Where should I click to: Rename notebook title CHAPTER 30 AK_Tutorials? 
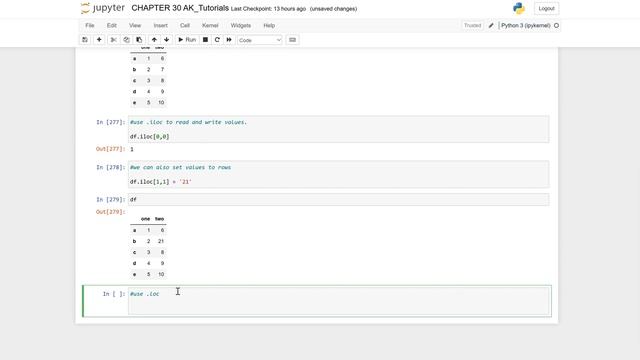tap(180, 8)
